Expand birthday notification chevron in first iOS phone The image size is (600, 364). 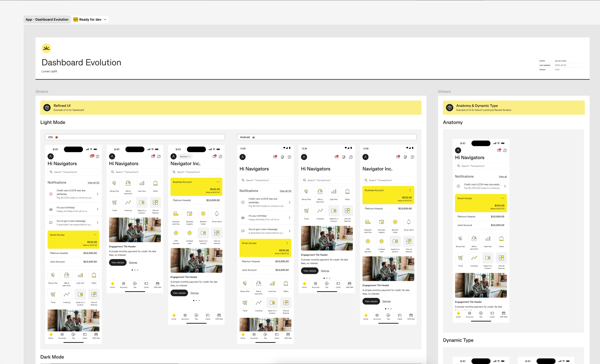pos(97,209)
